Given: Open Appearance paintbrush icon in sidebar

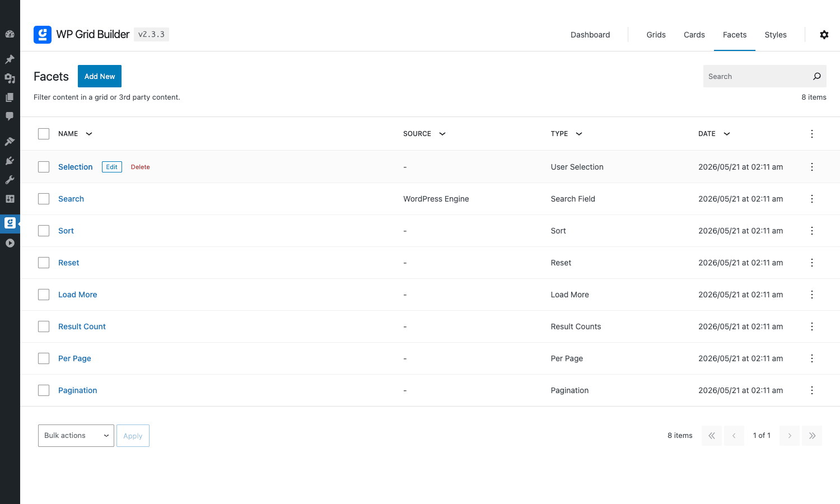Looking at the screenshot, I should tap(10, 142).
